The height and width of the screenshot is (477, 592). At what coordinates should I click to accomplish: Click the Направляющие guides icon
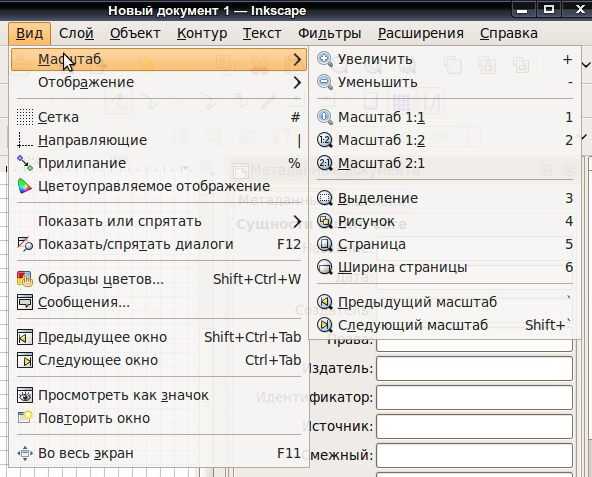pos(25,140)
